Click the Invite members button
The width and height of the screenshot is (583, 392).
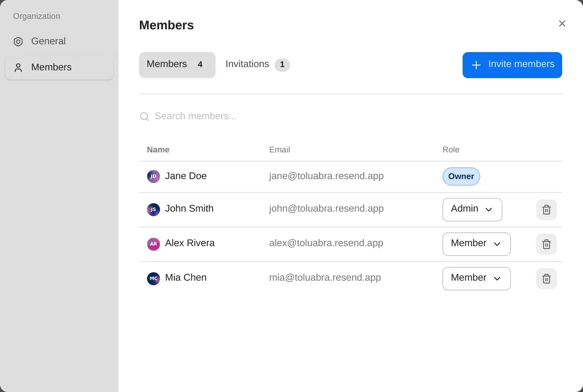point(512,65)
